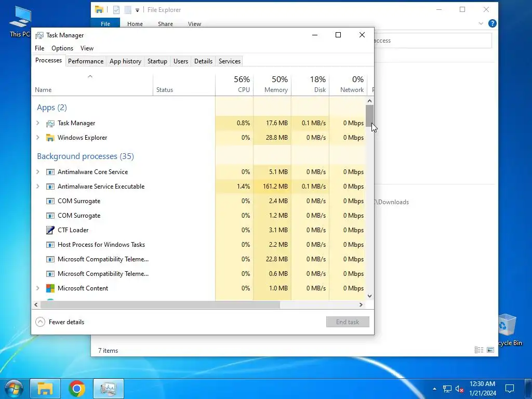
Task: Click the horizontal scroll left arrow
Action: coord(36,304)
